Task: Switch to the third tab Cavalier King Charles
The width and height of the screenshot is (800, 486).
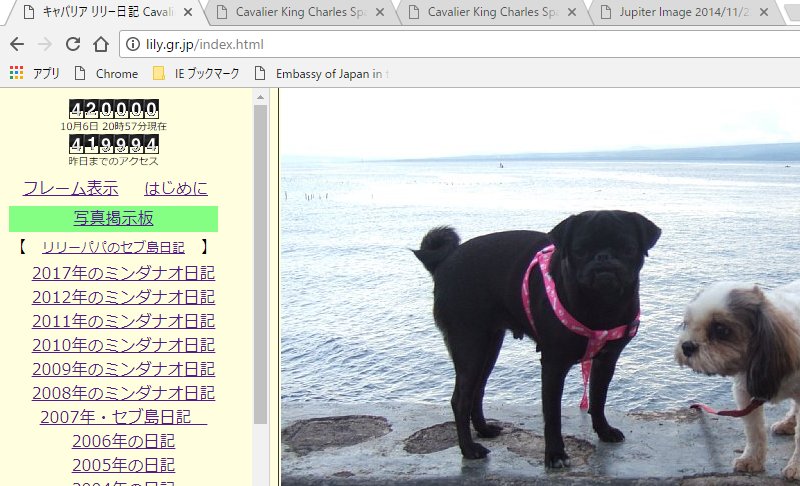Action: (x=492, y=12)
